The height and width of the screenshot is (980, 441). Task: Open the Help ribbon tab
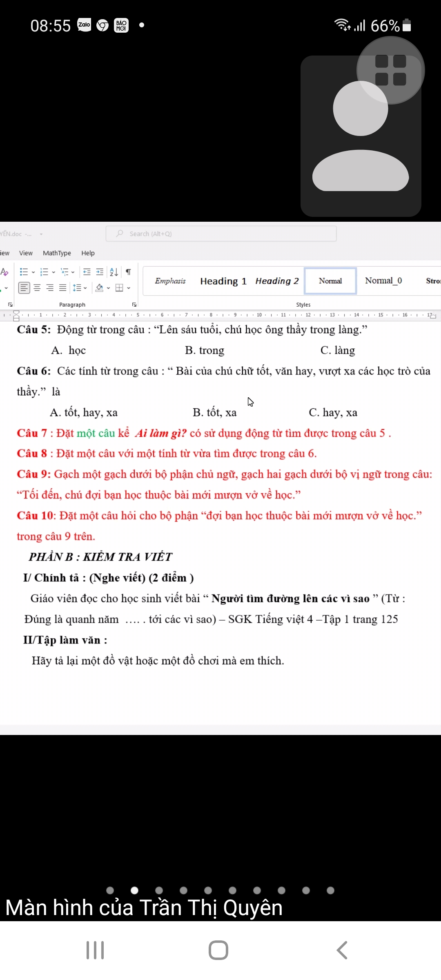click(x=88, y=253)
